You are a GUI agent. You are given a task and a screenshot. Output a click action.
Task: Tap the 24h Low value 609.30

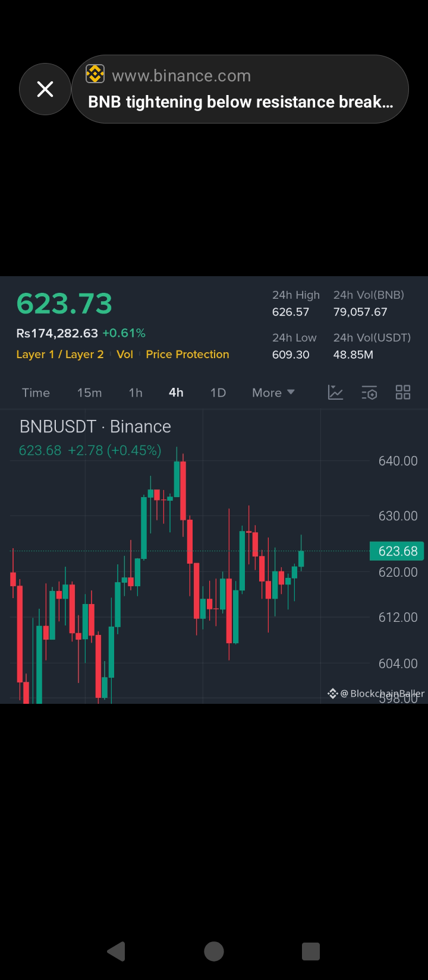[291, 355]
